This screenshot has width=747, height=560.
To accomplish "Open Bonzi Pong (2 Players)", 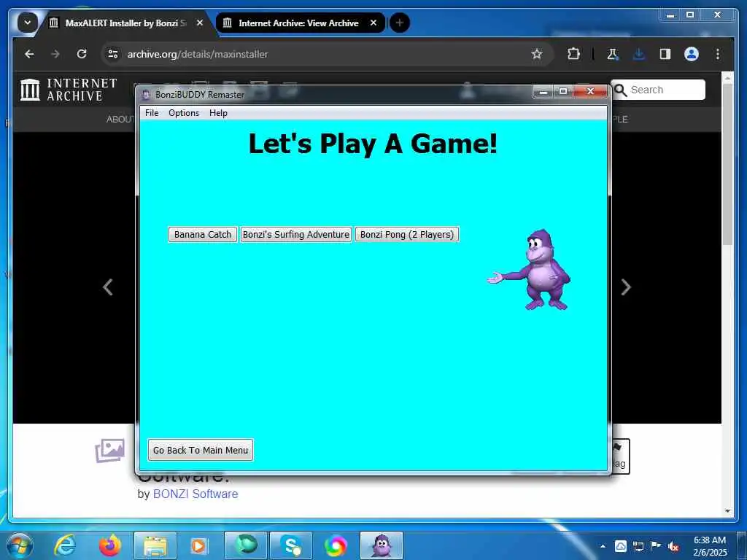I will [407, 234].
